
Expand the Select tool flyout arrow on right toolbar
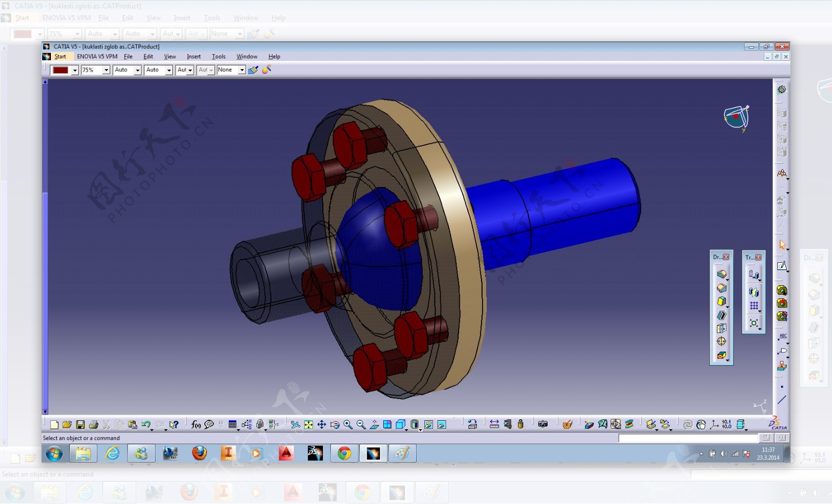(788, 250)
